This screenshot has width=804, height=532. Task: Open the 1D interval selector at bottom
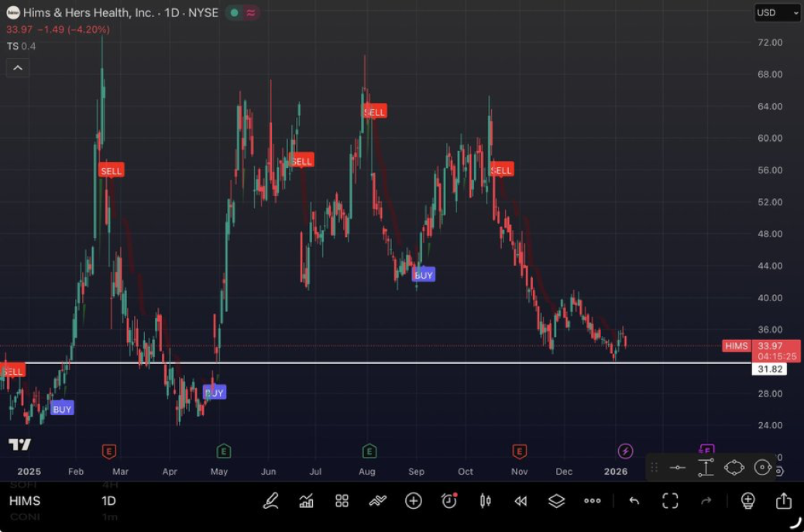[x=108, y=501]
